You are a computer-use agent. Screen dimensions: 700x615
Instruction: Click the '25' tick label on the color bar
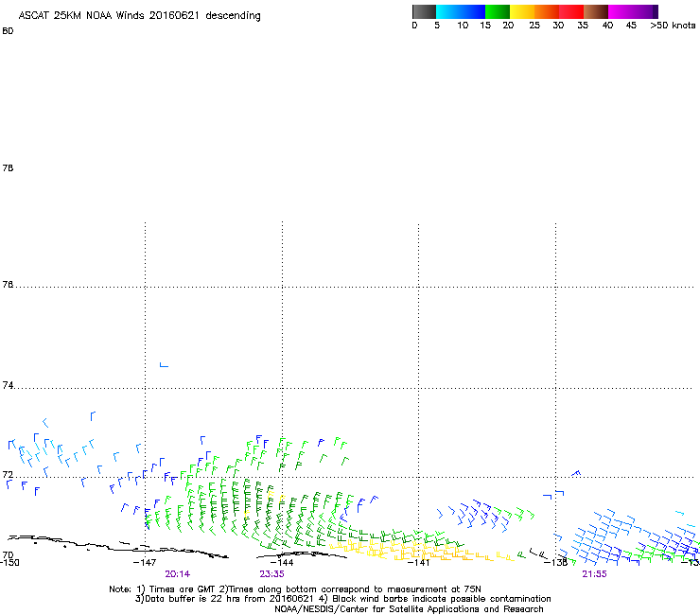(x=534, y=26)
